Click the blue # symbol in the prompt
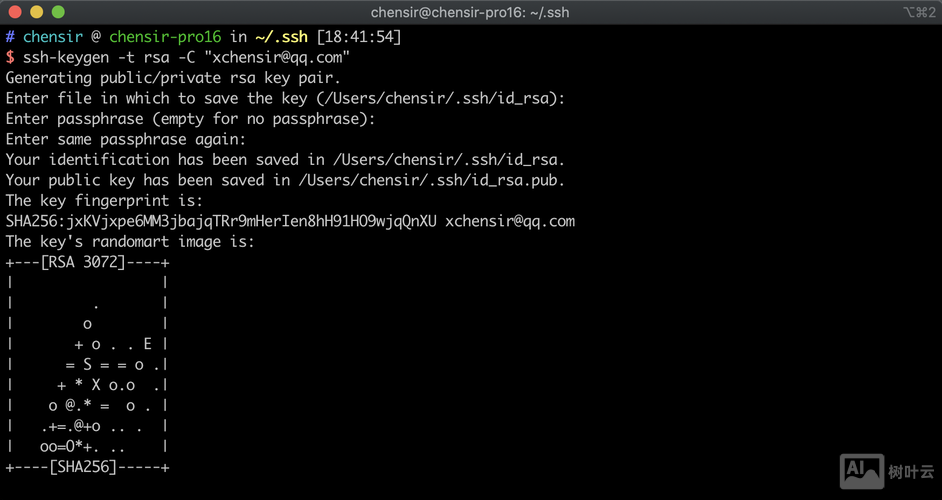The image size is (942, 500). (x=10, y=37)
